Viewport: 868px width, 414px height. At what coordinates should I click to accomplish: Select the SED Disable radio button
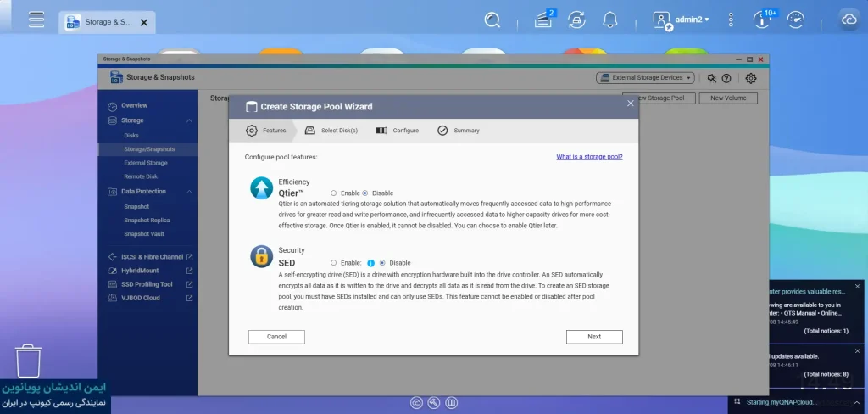[x=382, y=263]
